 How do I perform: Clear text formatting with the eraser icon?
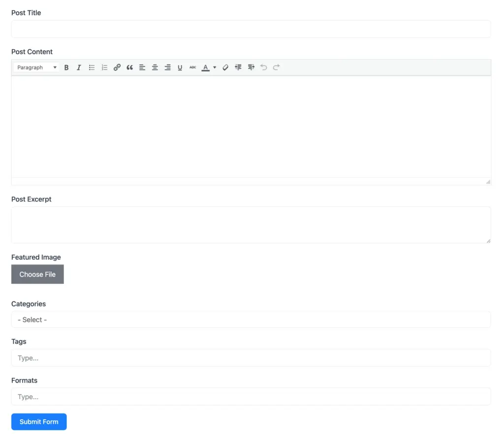[225, 68]
